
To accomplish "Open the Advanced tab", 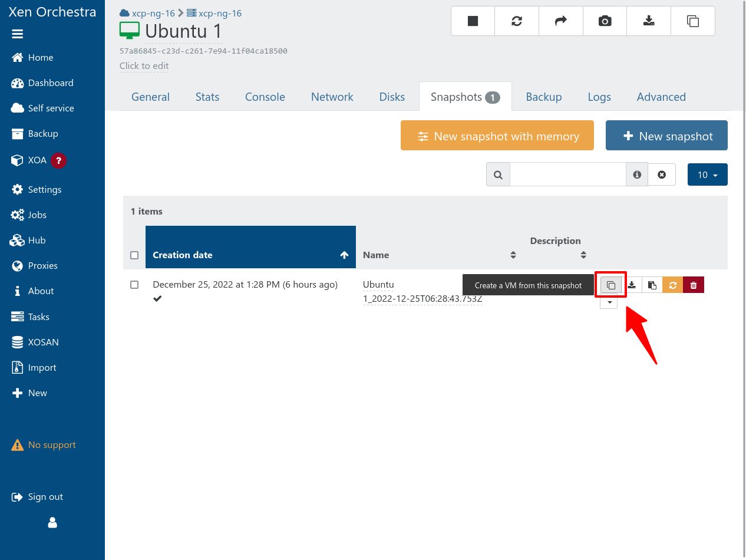I will [x=661, y=97].
